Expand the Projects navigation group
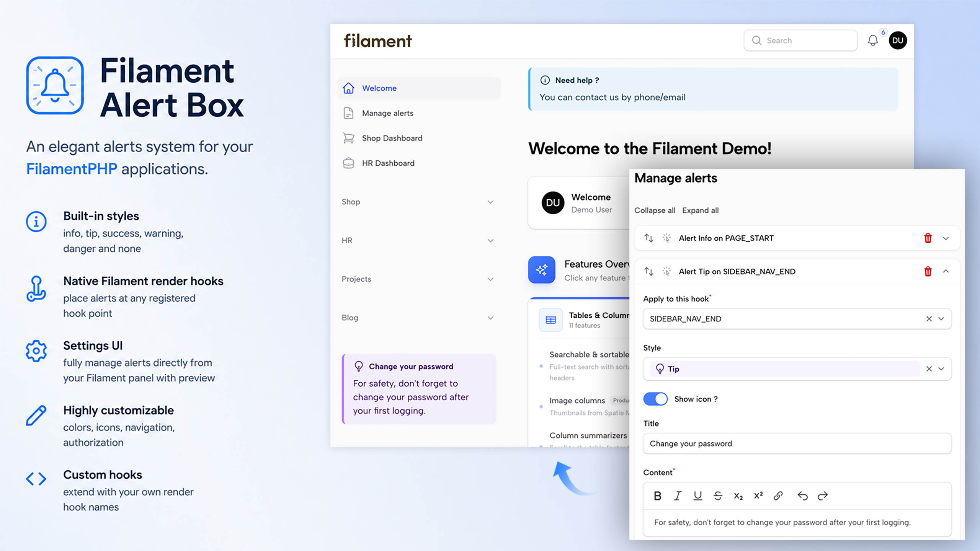Screen dimensions: 980x551 point(490,279)
